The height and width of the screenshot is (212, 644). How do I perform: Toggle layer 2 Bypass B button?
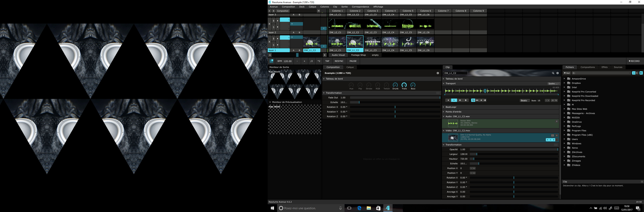click(274, 21)
